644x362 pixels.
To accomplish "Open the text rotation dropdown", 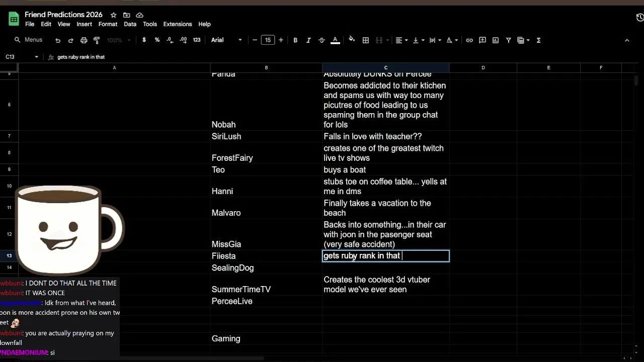I will coord(452,40).
